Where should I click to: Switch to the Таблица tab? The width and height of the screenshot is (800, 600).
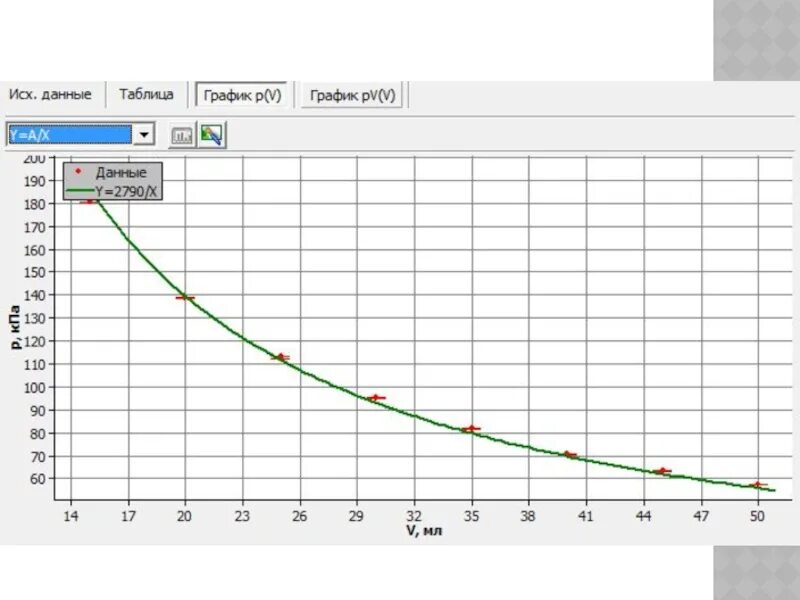pos(146,95)
